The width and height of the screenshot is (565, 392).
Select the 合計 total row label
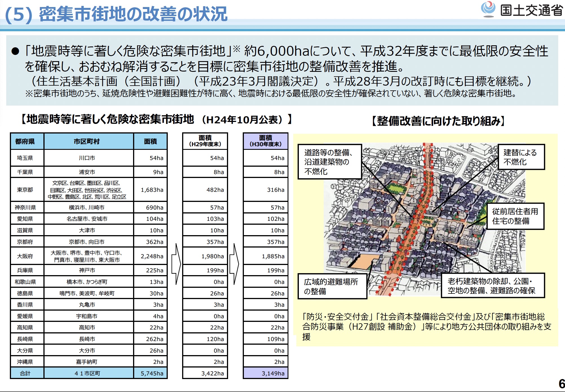click(x=27, y=373)
